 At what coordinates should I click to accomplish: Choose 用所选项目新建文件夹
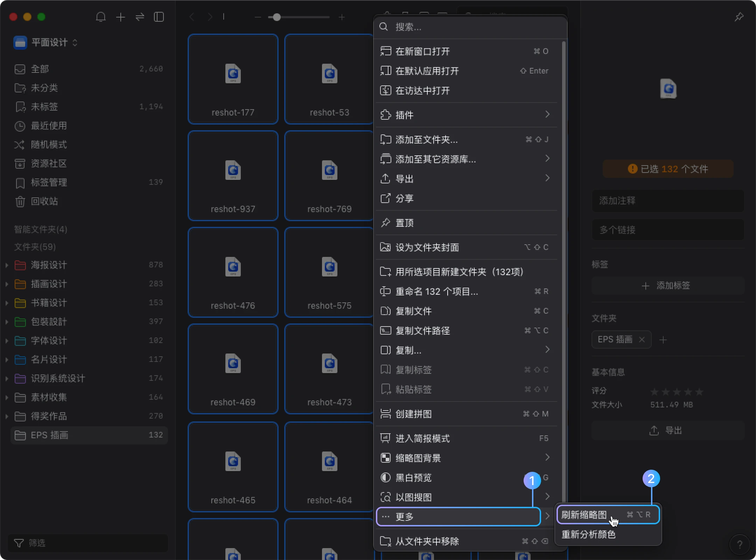pyautogui.click(x=467, y=272)
